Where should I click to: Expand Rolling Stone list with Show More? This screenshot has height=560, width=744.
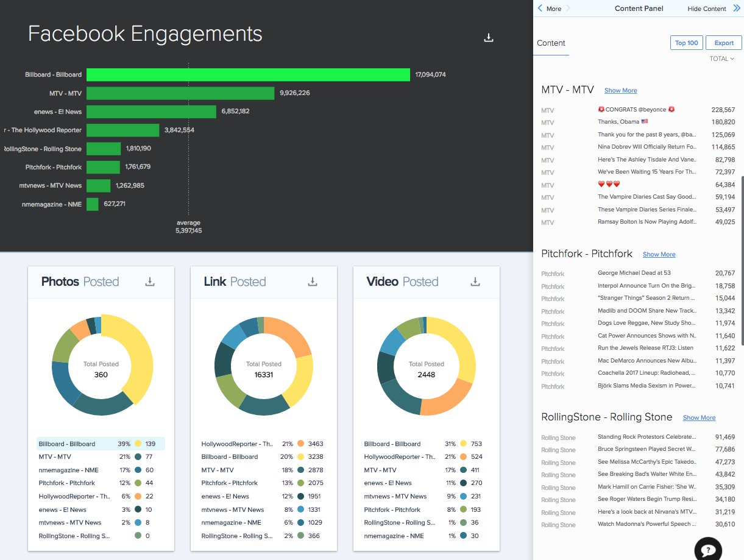[699, 418]
